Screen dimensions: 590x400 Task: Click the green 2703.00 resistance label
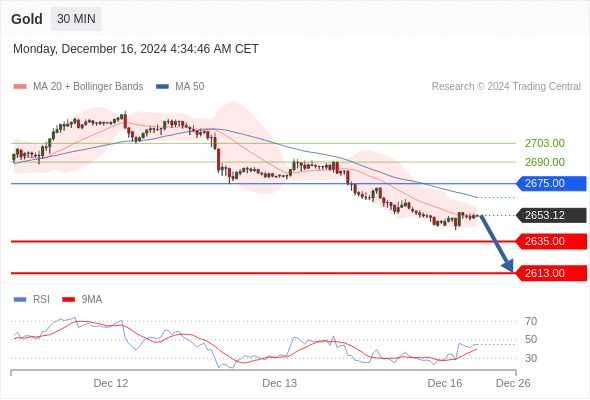coord(545,143)
